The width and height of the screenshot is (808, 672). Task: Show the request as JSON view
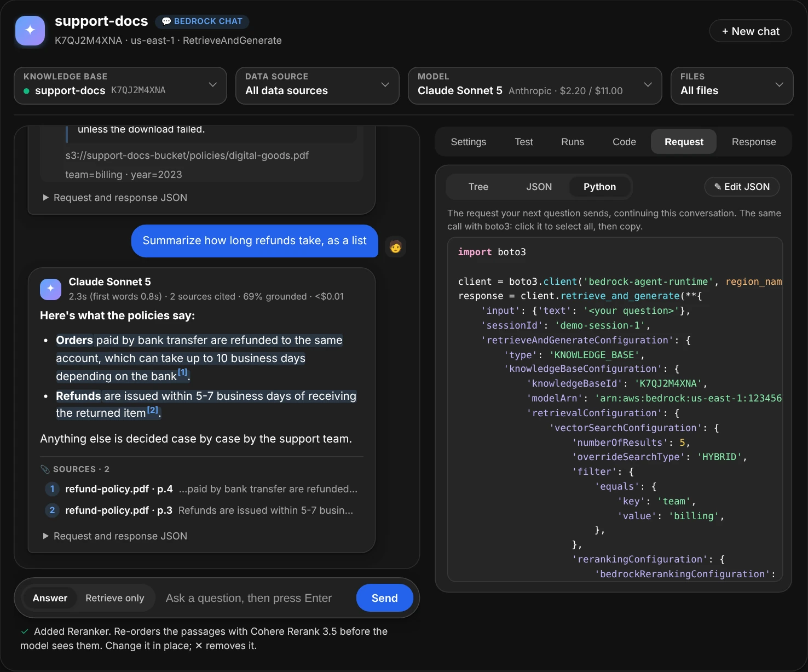click(539, 187)
